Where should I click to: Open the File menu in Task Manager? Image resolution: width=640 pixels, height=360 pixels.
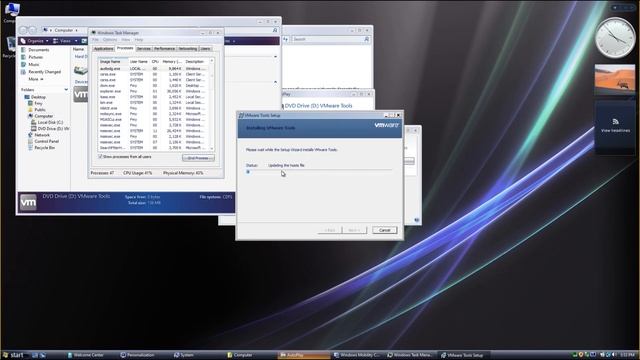tap(96, 40)
